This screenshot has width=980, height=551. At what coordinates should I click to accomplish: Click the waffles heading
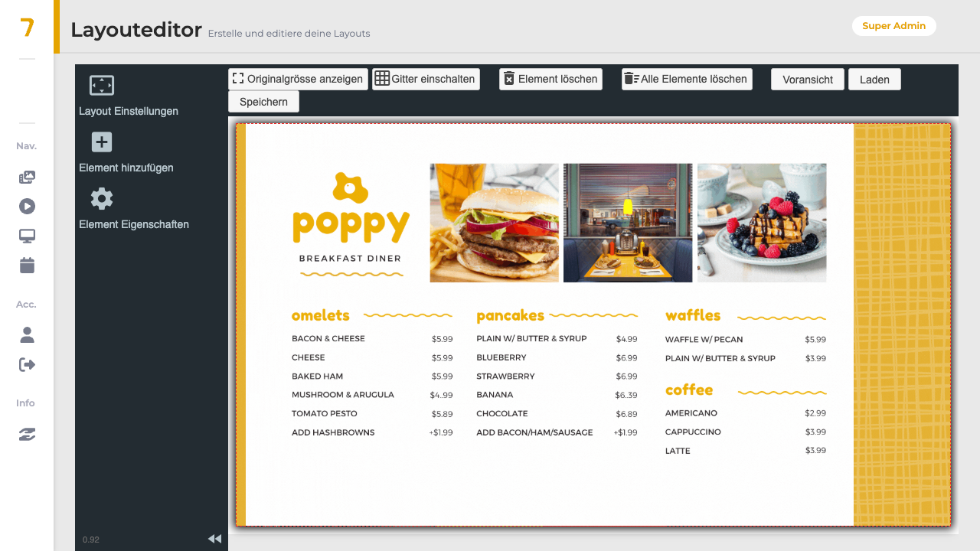point(693,315)
